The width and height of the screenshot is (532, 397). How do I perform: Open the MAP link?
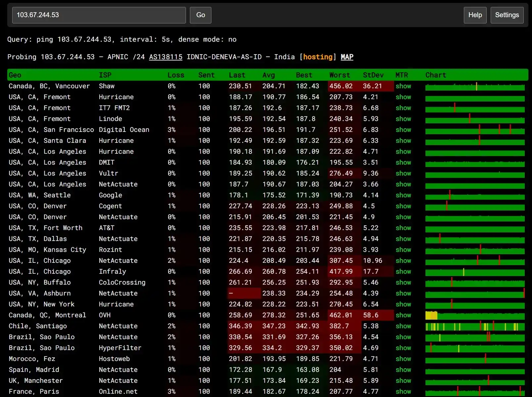click(x=347, y=57)
